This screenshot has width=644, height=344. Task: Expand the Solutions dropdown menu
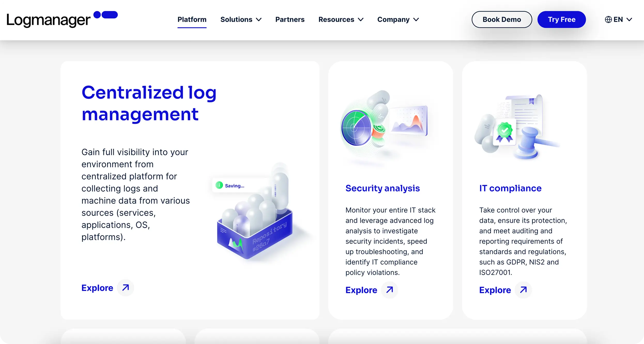241,19
